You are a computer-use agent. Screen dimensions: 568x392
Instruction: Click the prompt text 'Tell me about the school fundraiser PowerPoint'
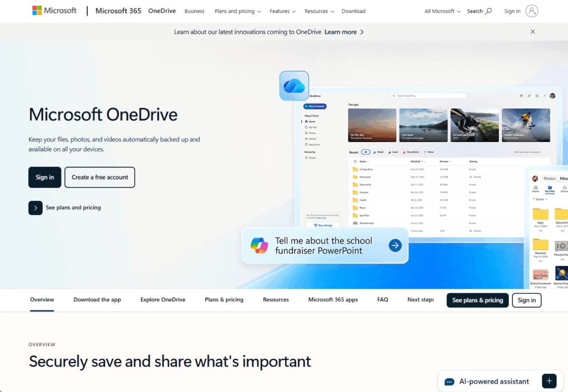tap(323, 246)
